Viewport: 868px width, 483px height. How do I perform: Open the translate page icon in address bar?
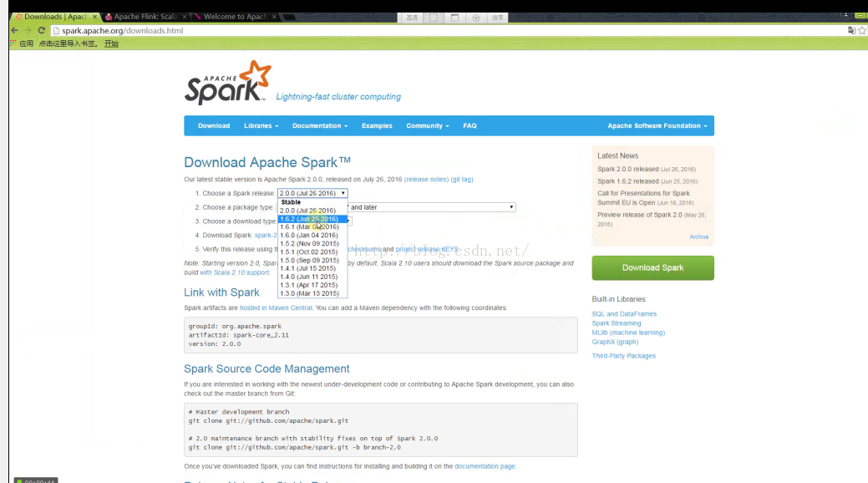click(x=852, y=30)
